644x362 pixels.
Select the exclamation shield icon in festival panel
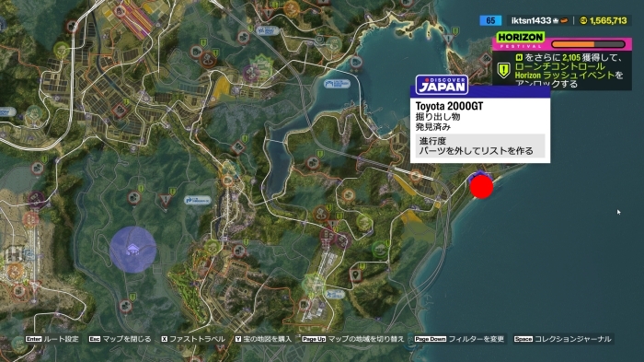tap(503, 70)
